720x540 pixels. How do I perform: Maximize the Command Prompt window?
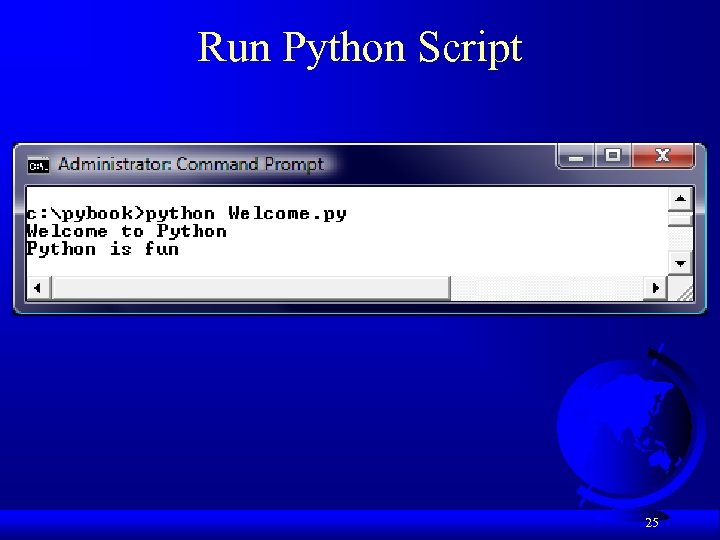[613, 156]
